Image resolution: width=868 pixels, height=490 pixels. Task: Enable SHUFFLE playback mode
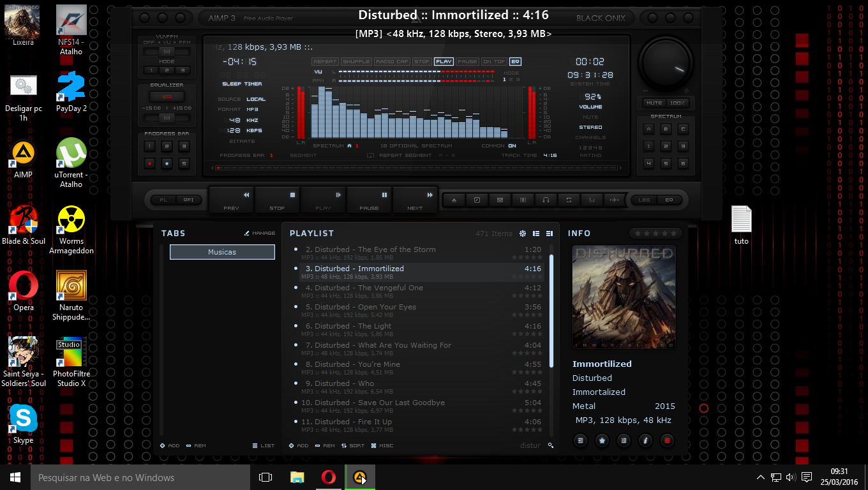(356, 61)
